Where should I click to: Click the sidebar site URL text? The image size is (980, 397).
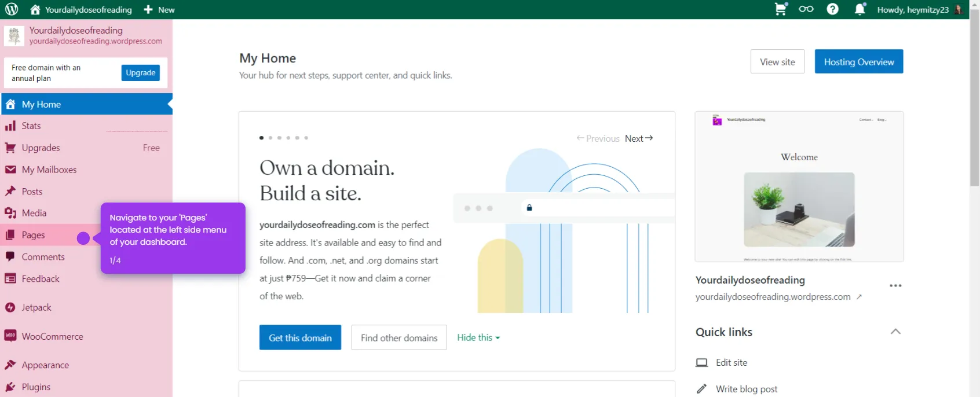(96, 42)
